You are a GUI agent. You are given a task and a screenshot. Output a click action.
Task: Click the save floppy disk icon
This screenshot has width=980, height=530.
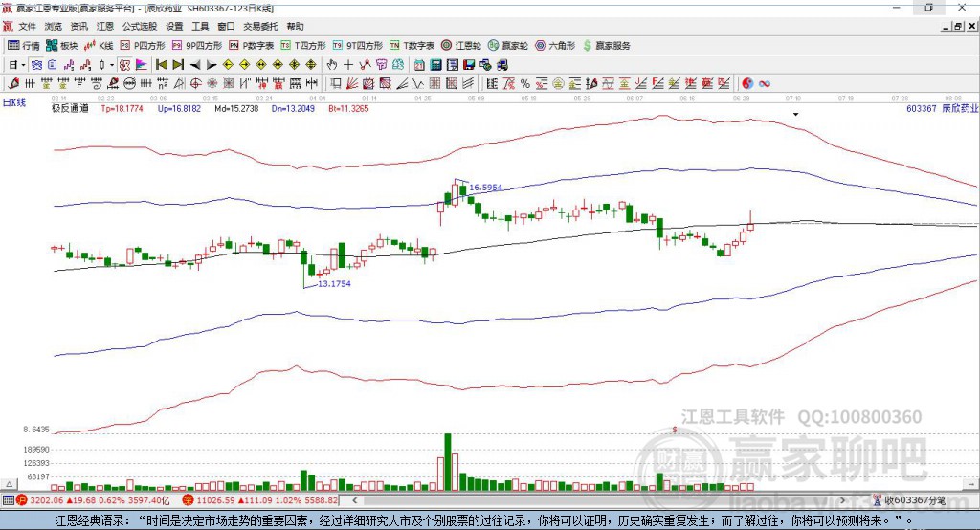coord(469,65)
